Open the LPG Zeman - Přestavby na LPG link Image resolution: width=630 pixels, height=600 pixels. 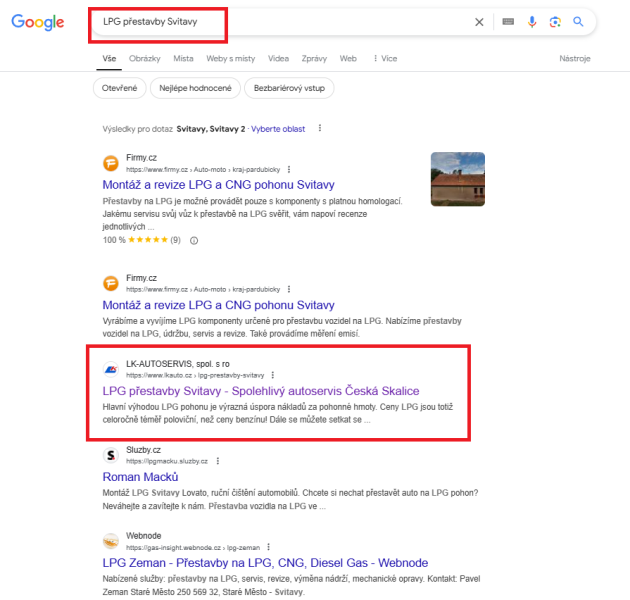(265, 563)
